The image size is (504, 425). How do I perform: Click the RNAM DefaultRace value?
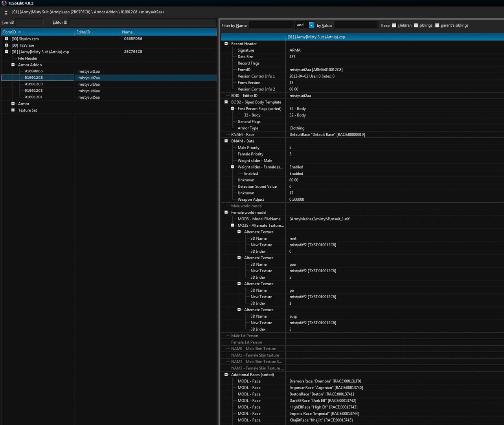tap(327, 135)
